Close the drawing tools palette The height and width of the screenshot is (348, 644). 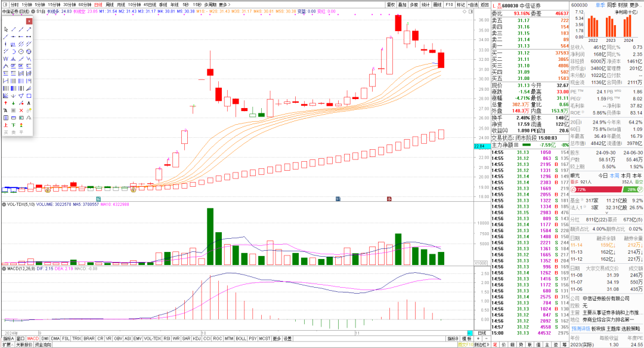coord(29,21)
